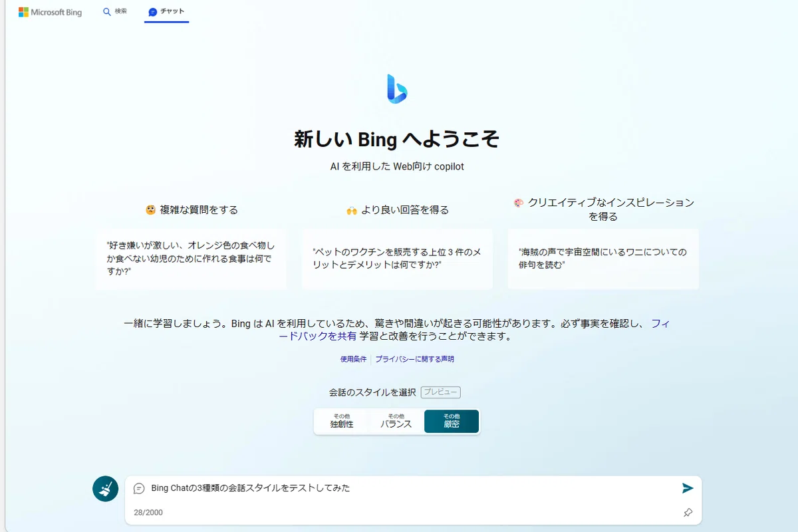
Task: Click the クリエイティブなインスピレーションを得る heading
Action: [603, 209]
